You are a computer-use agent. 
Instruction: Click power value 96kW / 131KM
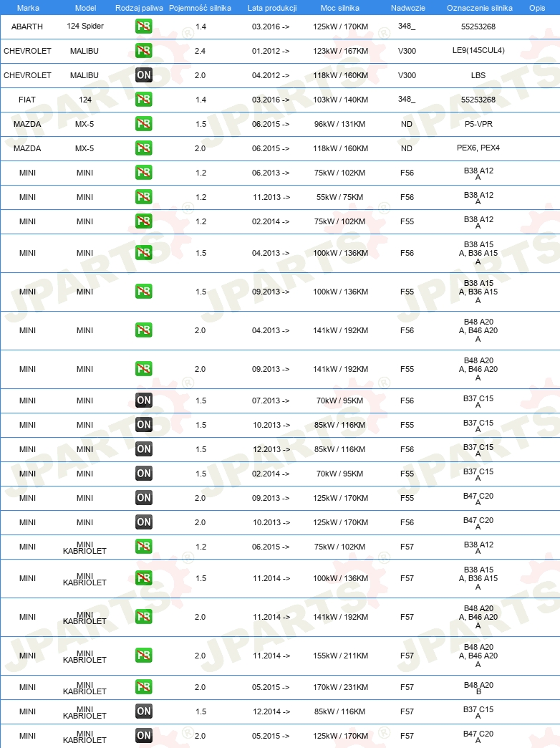click(x=339, y=123)
